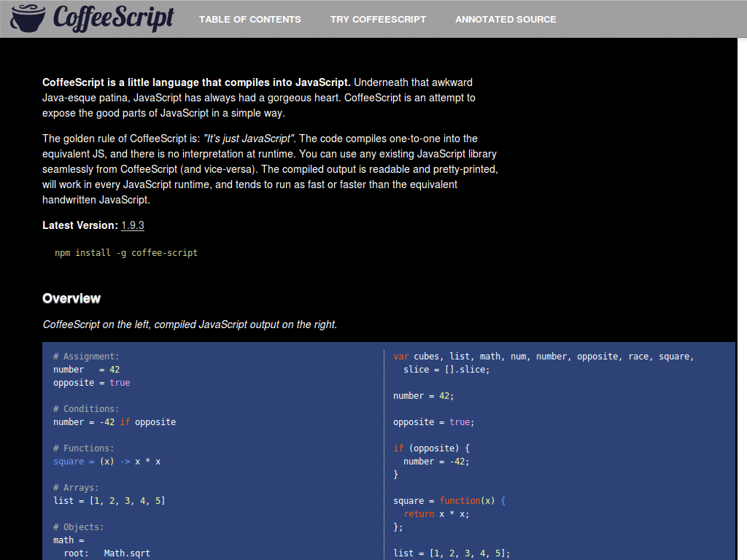Click CoffeeScript 'list = [1, 2, 3, 4, 5]' line

tap(109, 500)
